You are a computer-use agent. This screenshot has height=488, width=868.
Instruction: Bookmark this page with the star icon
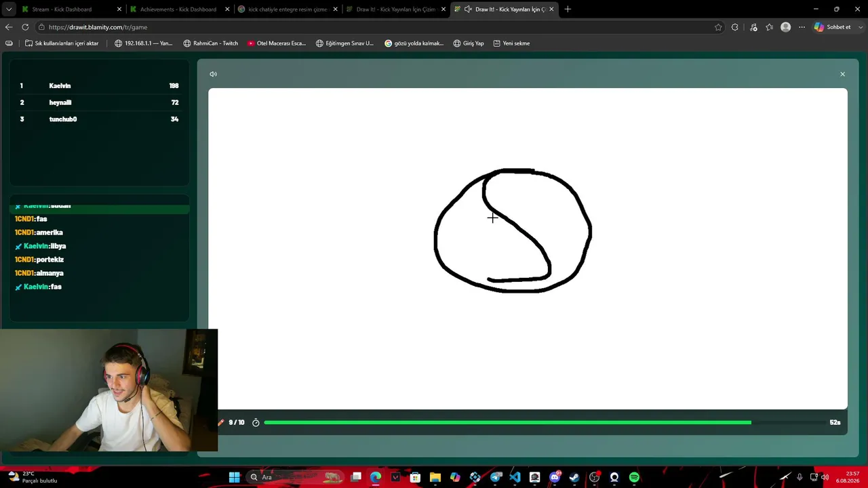point(718,27)
